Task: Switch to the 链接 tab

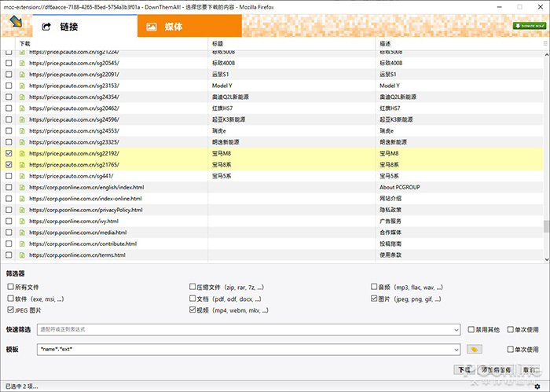Action: pyautogui.click(x=85, y=26)
